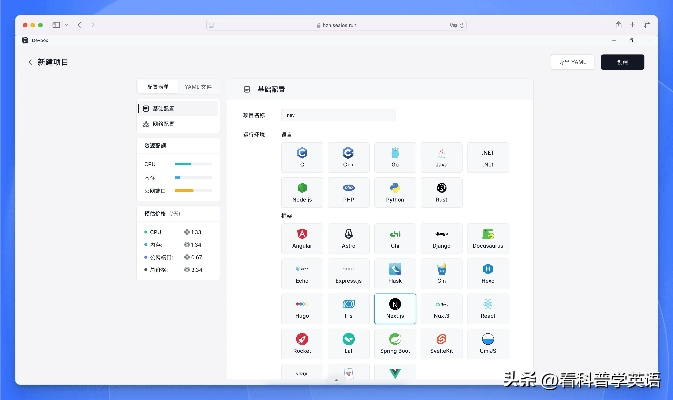
Task: Open the browser sidebar dropdown chevron
Action: (67, 24)
